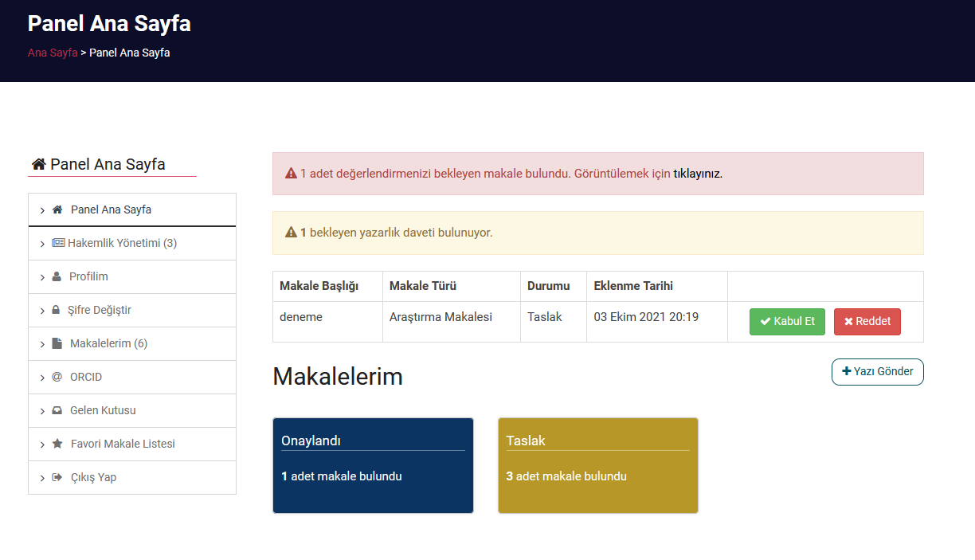
Task: Reject the invitation with Reddet
Action: pos(867,322)
